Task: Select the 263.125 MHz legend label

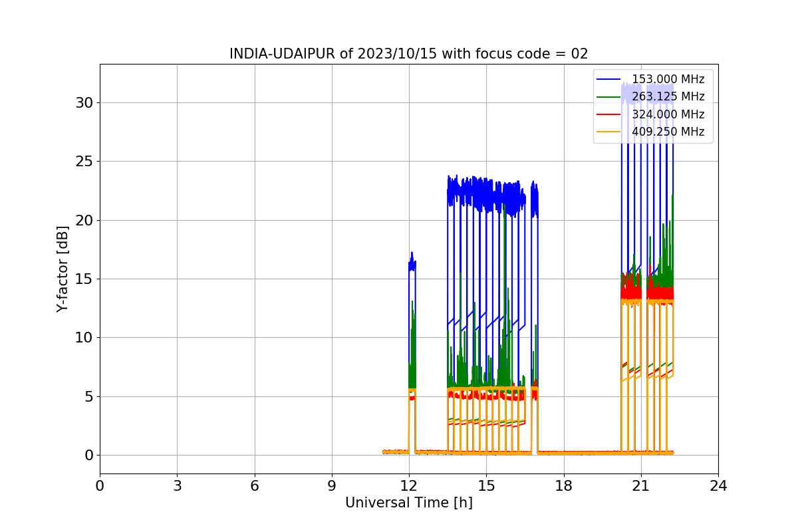Action: click(668, 96)
